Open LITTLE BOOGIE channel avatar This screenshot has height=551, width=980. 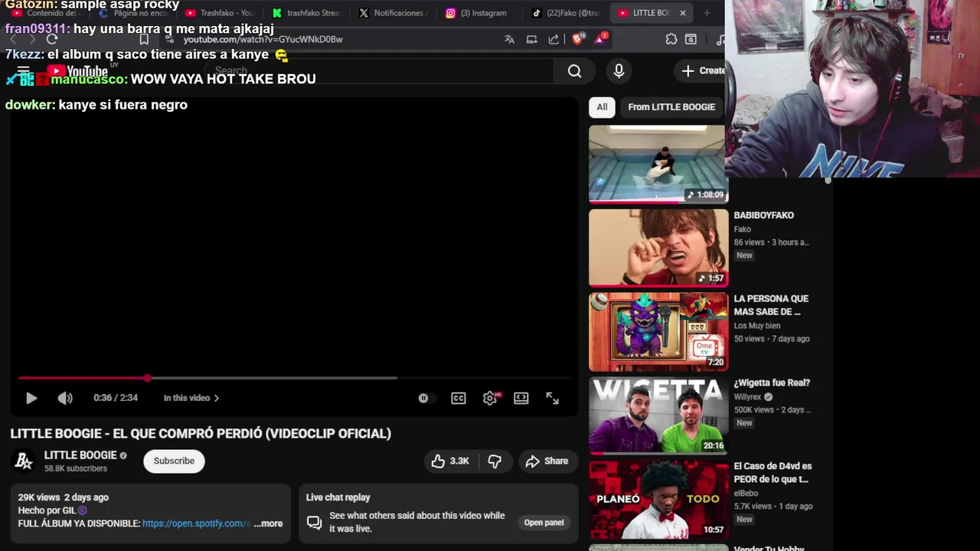tap(24, 461)
